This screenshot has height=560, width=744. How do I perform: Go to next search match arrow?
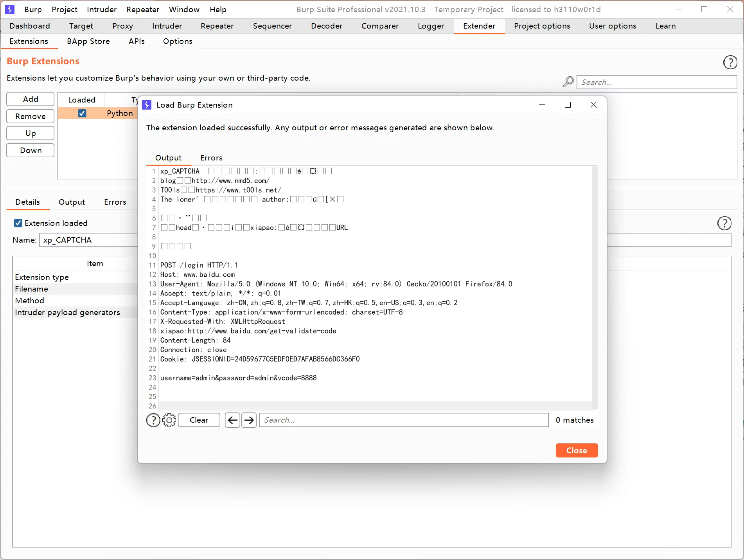pos(249,420)
